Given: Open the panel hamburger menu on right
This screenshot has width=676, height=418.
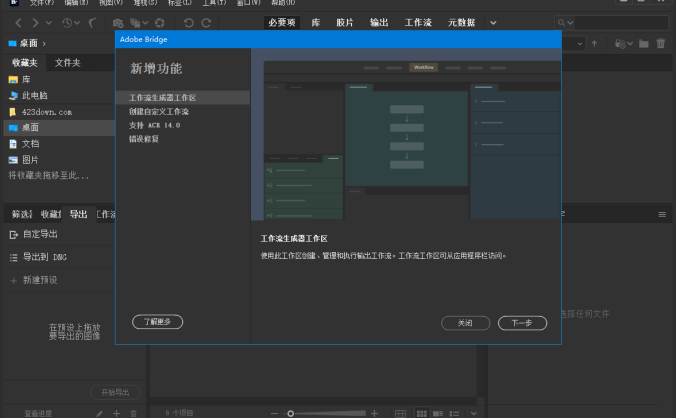Looking at the screenshot, I should click(662, 215).
